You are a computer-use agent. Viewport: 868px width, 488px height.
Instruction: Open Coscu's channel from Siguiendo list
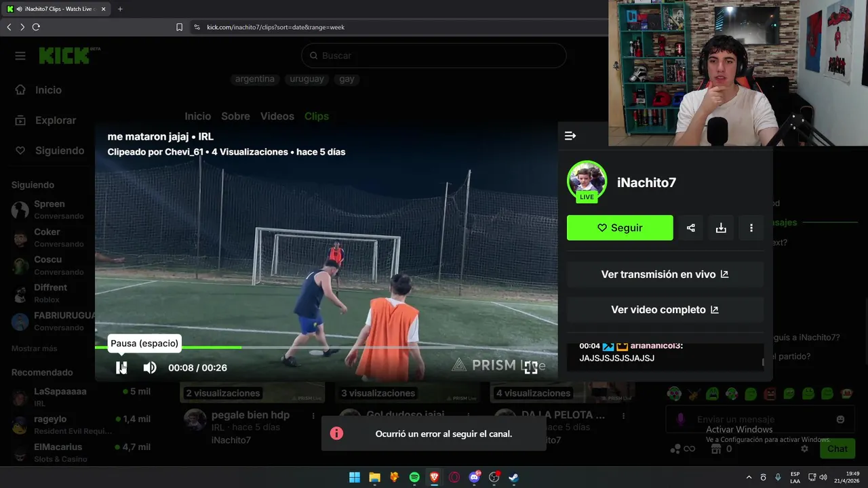coord(51,266)
